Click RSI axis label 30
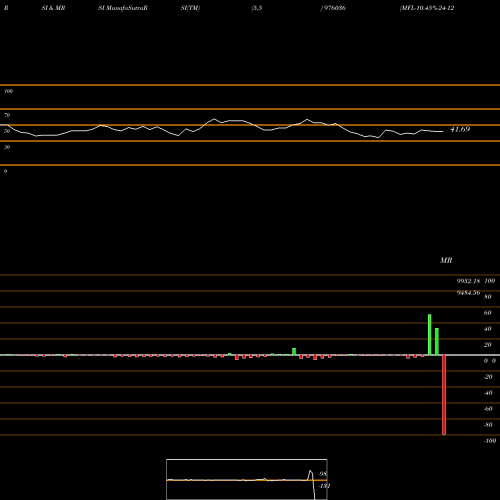Viewport: 500px width, 500px height. point(7,147)
